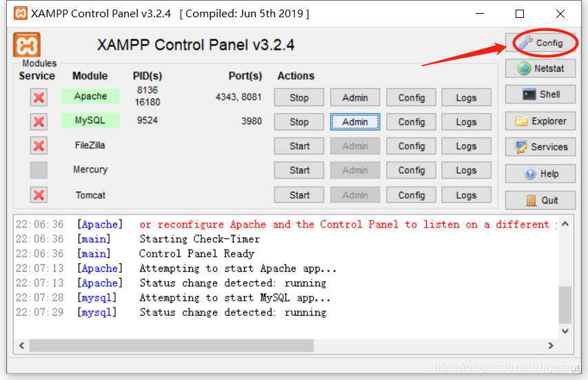Viewport: 588px width, 380px height.
Task: Click log line 'Attempting to start MySQL app...'
Action: click(235, 298)
